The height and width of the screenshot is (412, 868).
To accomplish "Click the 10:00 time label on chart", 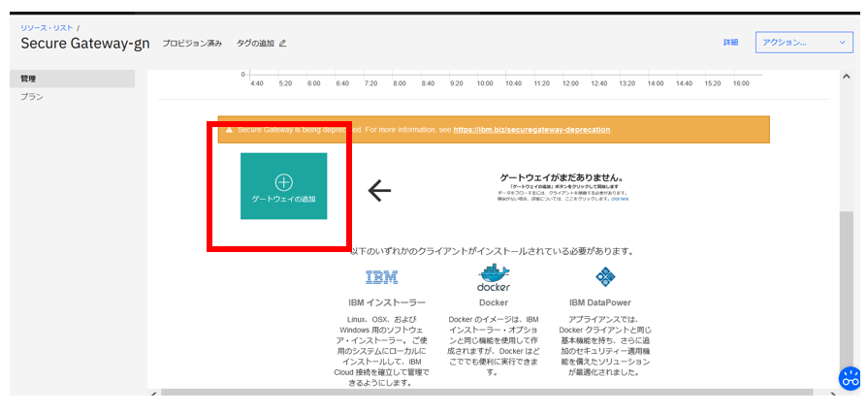I will [x=485, y=83].
